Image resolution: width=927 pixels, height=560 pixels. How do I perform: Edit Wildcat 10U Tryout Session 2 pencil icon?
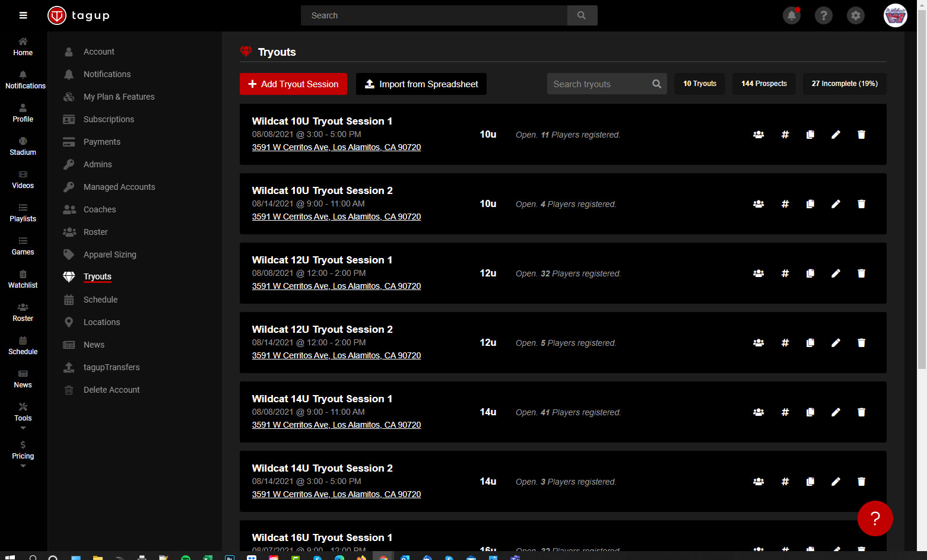836,204
